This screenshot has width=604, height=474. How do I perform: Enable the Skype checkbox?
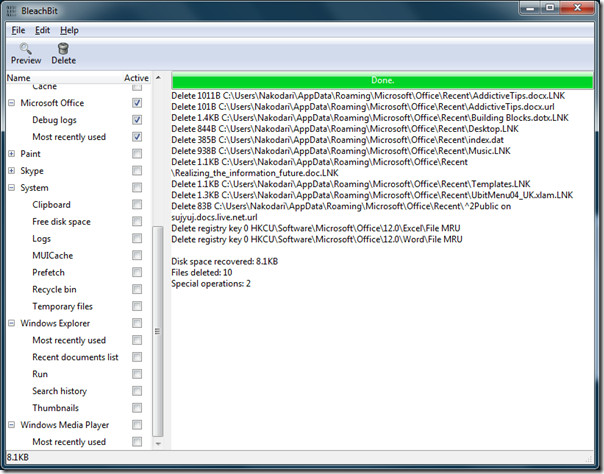tap(137, 171)
